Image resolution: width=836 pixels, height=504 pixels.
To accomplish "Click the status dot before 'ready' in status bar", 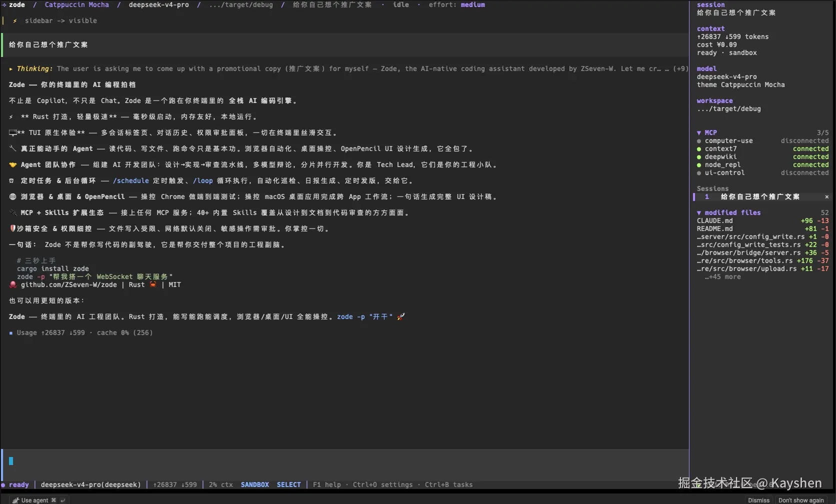I will click(x=3, y=485).
